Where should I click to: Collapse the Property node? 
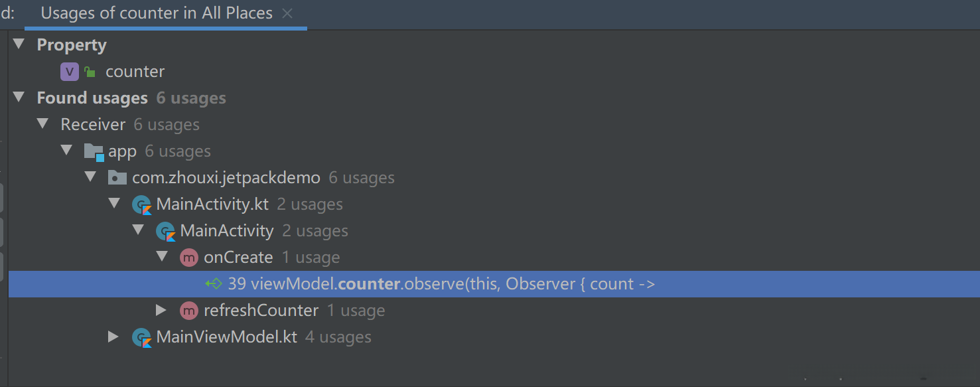pos(19,44)
